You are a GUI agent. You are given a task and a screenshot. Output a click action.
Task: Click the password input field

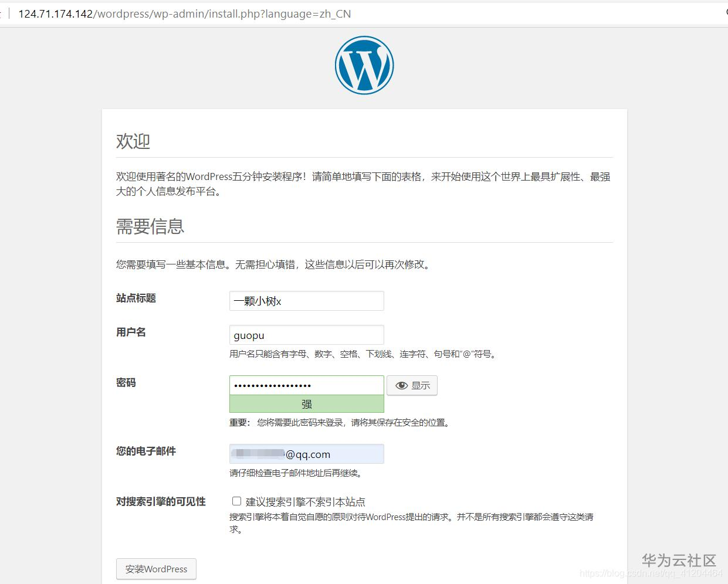pyautogui.click(x=306, y=385)
